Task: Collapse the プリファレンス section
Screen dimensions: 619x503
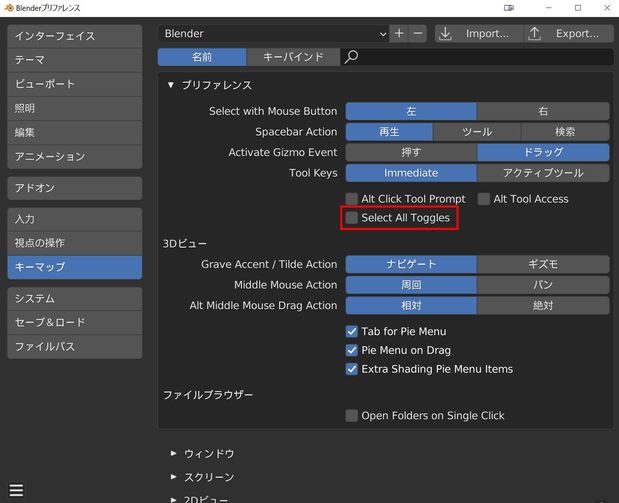Action: [x=171, y=85]
